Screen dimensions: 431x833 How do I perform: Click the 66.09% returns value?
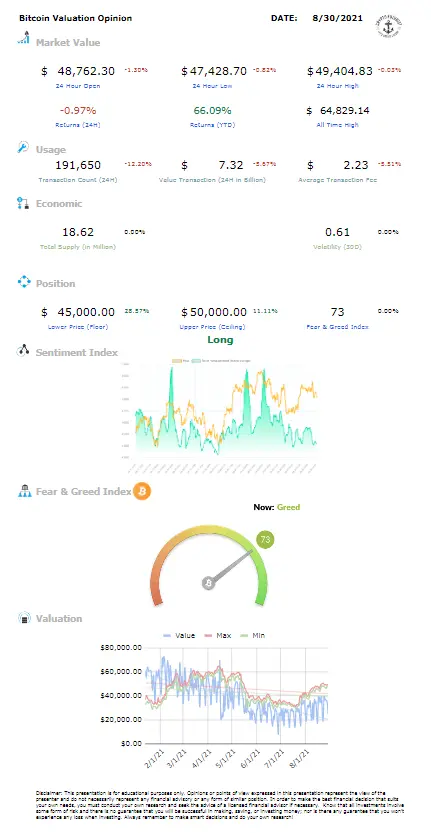(213, 110)
